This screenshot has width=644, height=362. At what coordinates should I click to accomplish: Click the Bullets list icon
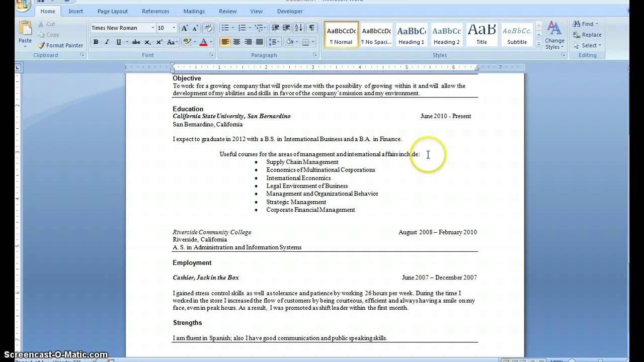[x=225, y=28]
